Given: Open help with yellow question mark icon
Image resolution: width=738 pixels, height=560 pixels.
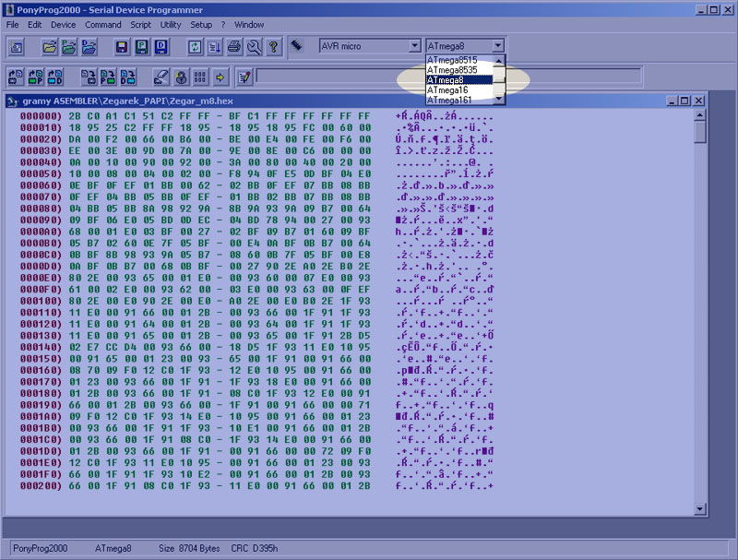Looking at the screenshot, I should coord(273,47).
